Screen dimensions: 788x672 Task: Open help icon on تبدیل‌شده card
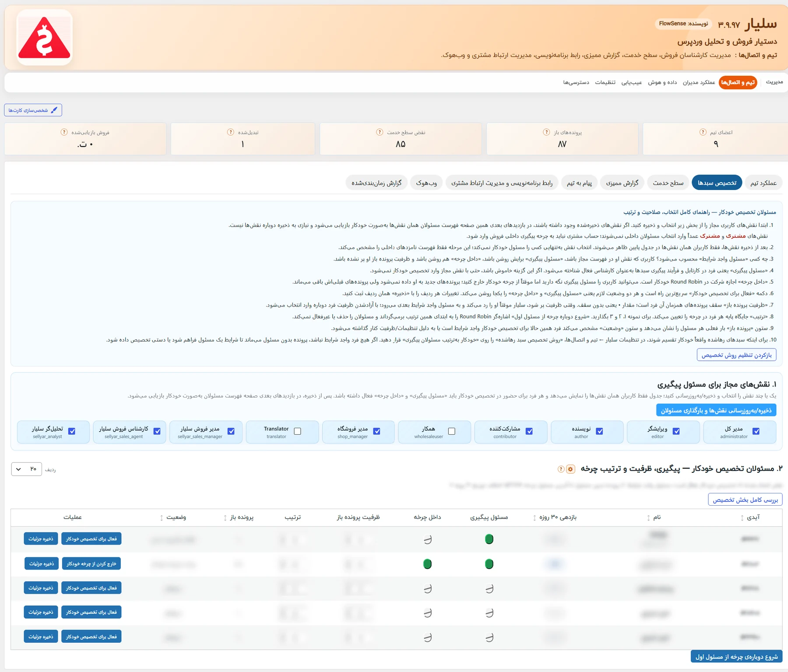click(x=231, y=132)
